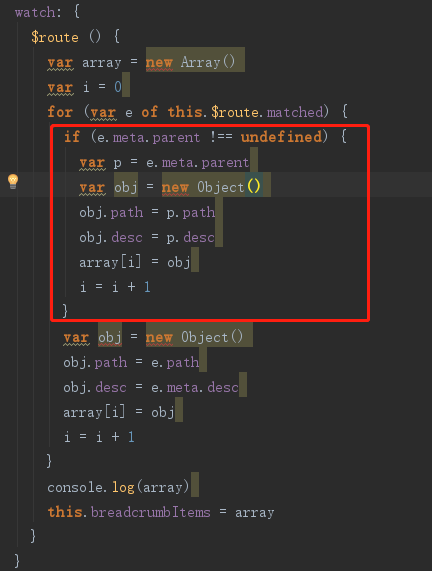Click 'this.breadcrumbItems = array' line
Screen dimensions: 432x571
(x=161, y=512)
